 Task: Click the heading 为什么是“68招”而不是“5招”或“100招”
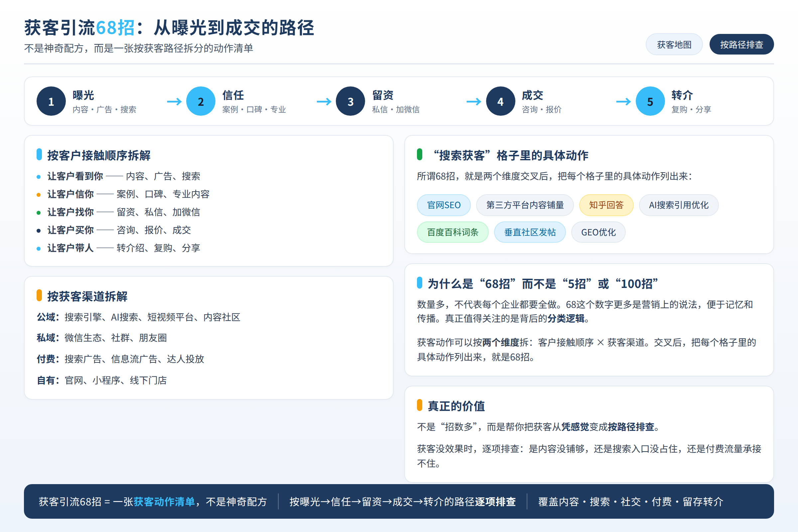point(543,284)
